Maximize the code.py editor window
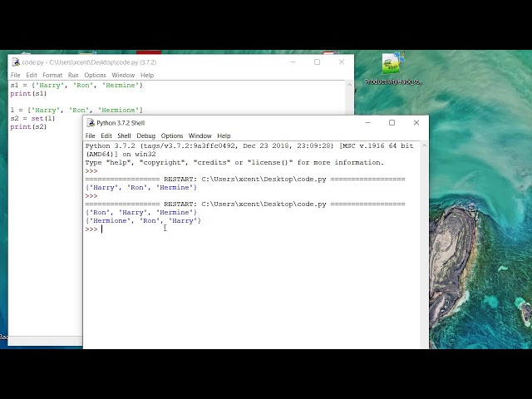Image resolution: width=532 pixels, height=399 pixels. 317,62
